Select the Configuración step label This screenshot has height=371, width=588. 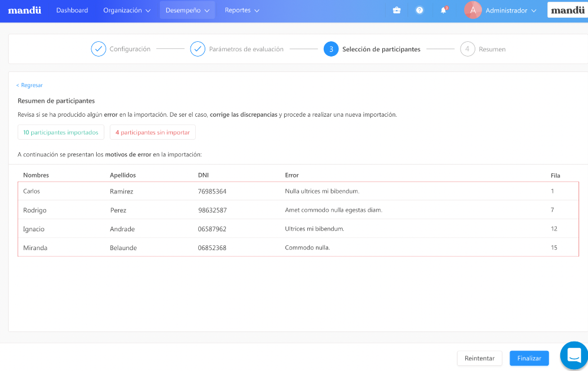tap(130, 49)
